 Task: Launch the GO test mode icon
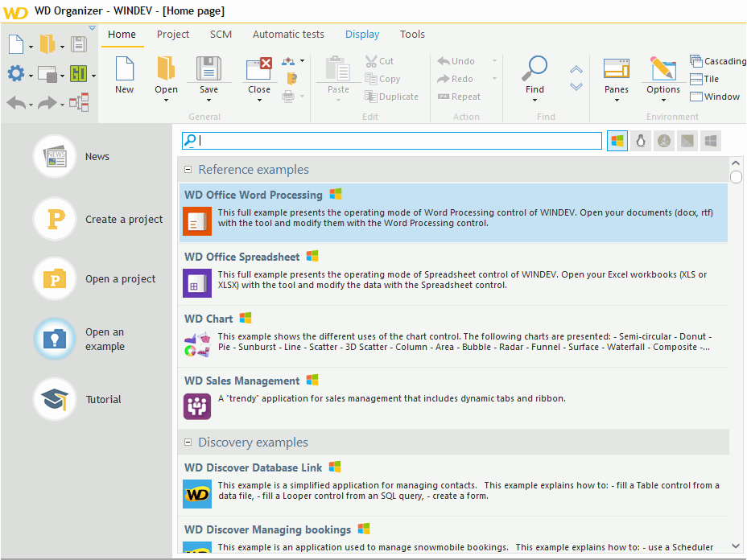(x=77, y=73)
